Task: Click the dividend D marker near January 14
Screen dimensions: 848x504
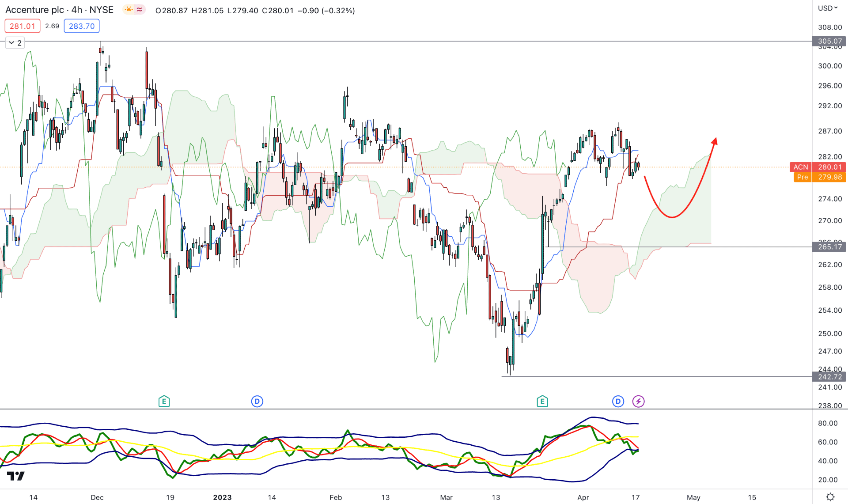Action: [257, 401]
